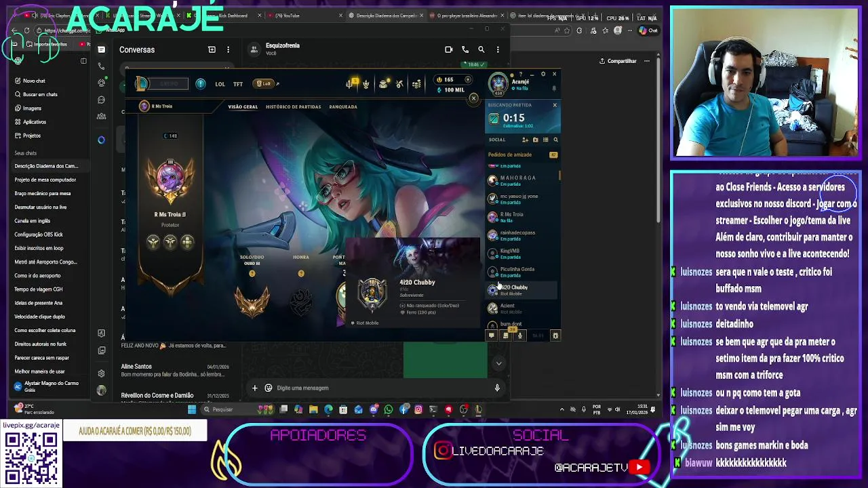Click the Honra emblem
The image size is (868, 488).
tap(301, 302)
